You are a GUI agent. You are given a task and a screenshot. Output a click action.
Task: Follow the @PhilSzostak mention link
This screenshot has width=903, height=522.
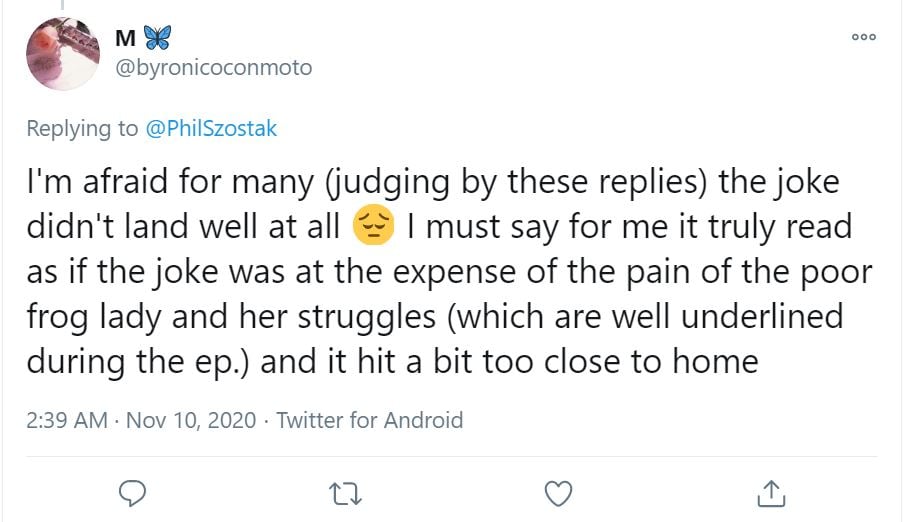pyautogui.click(x=211, y=128)
